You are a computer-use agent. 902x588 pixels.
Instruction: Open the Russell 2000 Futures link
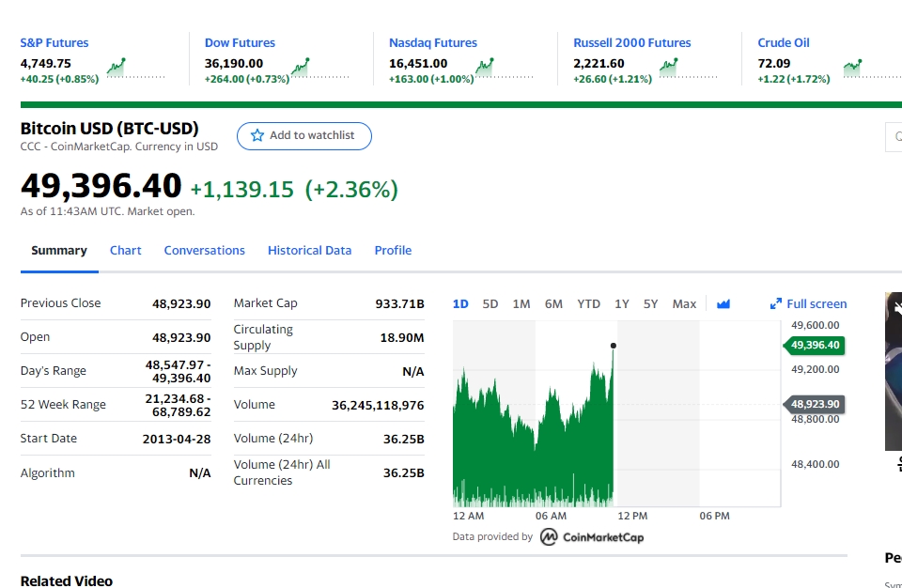point(632,42)
